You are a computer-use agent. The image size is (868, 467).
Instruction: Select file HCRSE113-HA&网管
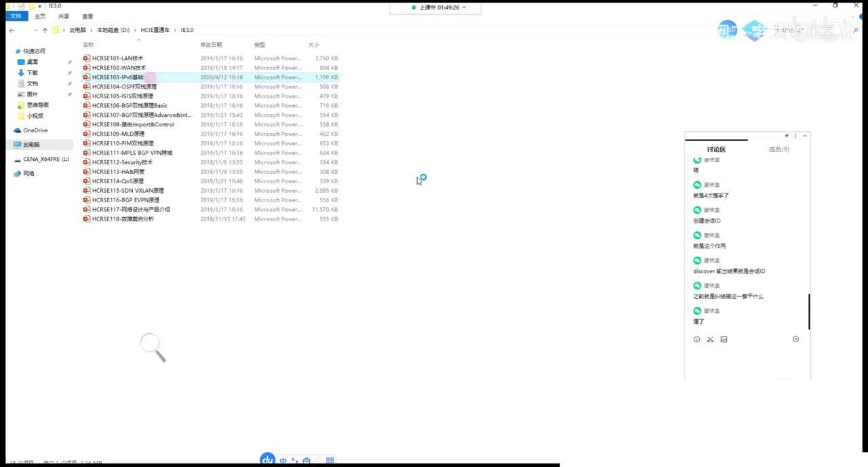[x=118, y=172]
